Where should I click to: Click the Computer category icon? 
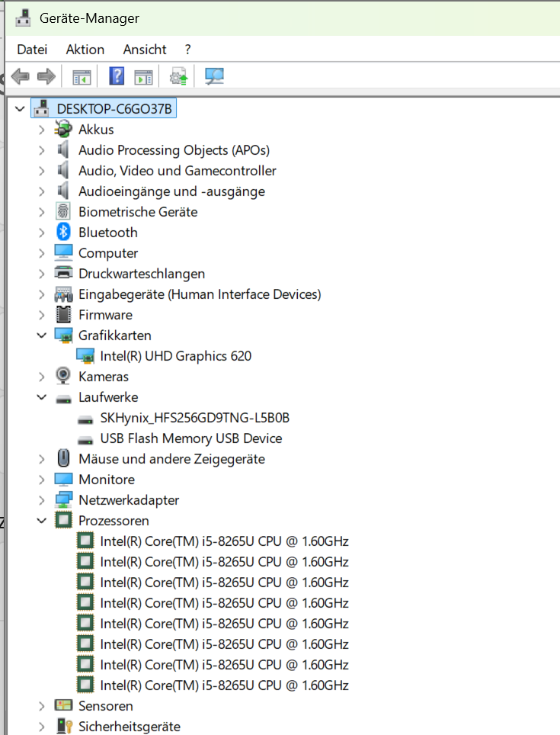(63, 252)
